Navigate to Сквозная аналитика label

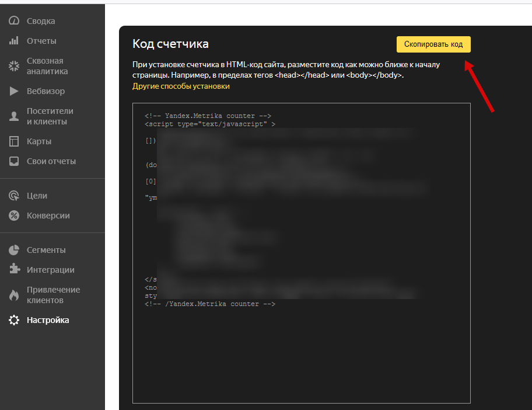tap(47, 66)
